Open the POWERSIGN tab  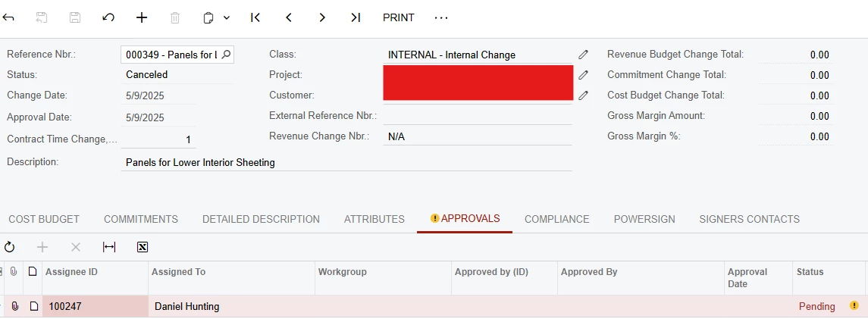644,219
